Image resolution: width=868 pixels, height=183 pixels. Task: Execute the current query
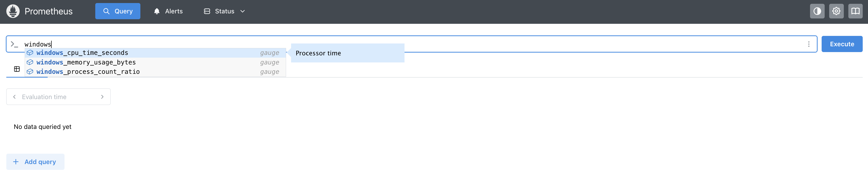842,44
